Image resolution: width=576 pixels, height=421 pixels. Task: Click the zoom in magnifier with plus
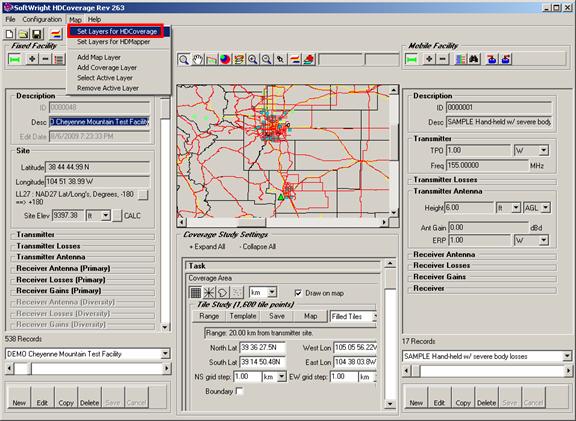(x=253, y=59)
